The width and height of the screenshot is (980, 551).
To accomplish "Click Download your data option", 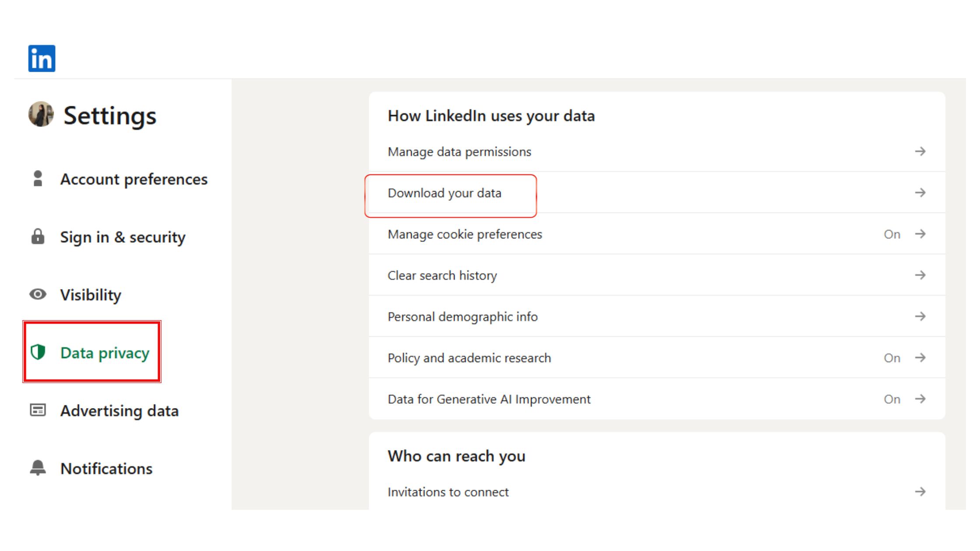I will point(657,193).
